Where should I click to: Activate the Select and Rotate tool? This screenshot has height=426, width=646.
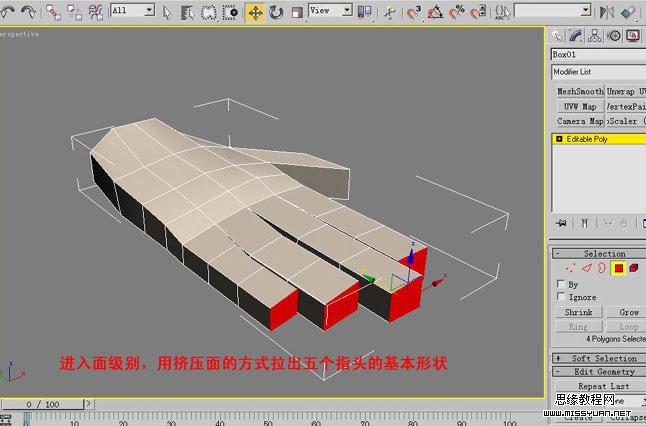coord(276,12)
